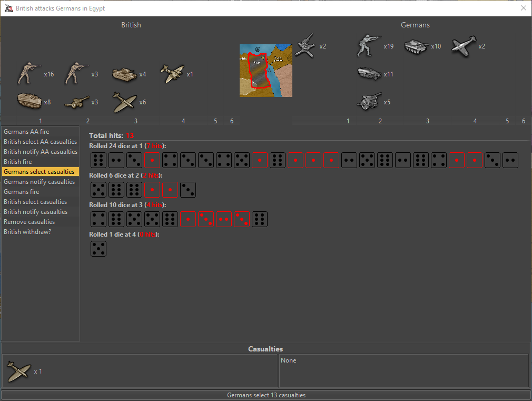Select the 'Remove casualties' step
The width and height of the screenshot is (532, 401).
(29, 222)
